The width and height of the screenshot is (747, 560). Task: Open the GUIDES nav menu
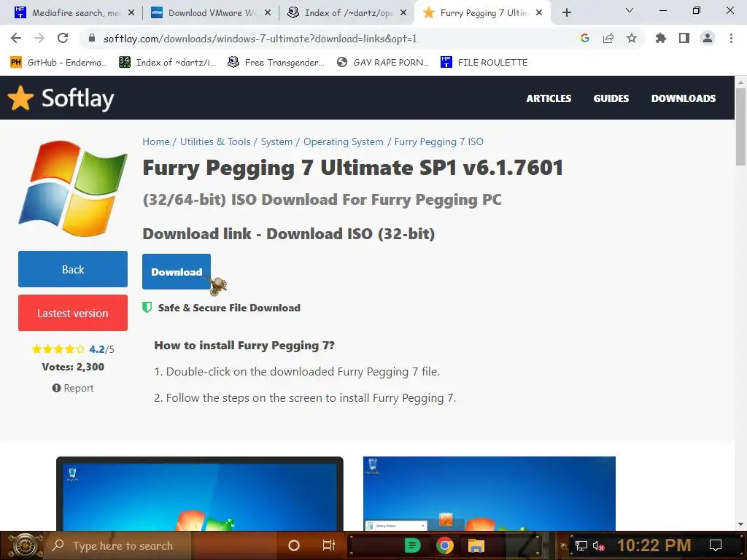coord(611,98)
